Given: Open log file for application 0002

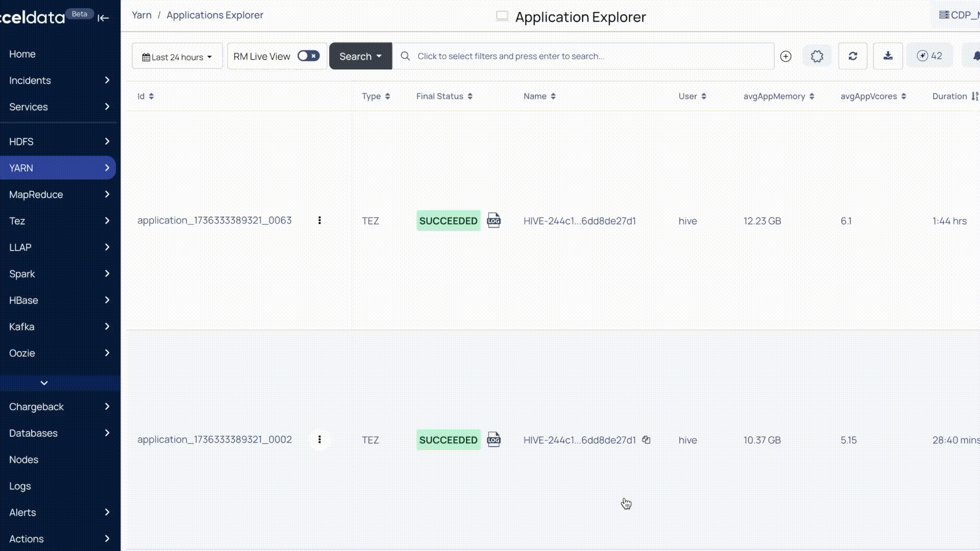Looking at the screenshot, I should [494, 440].
